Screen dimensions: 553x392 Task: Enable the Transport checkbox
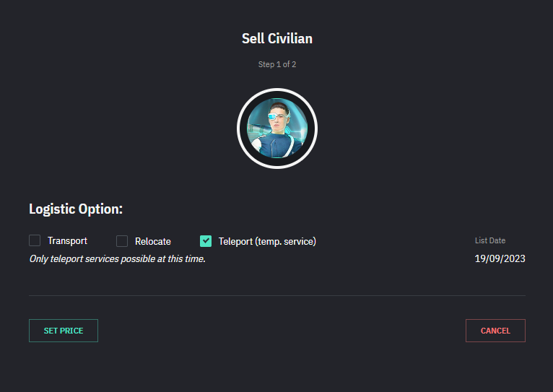point(35,241)
